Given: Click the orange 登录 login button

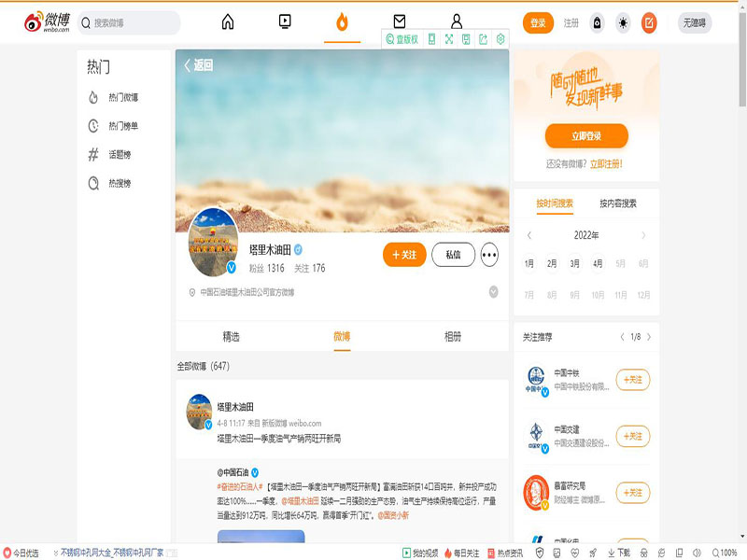Looking at the screenshot, I should pos(539,22).
